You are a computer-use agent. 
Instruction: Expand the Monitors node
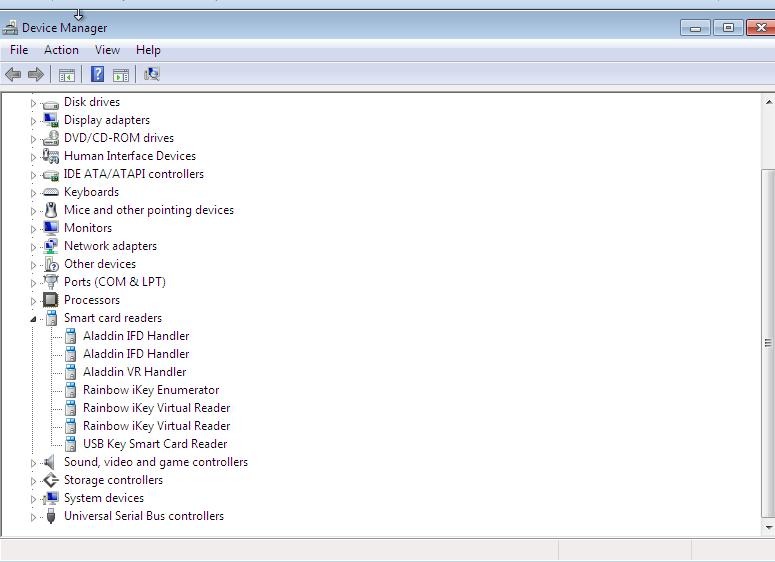33,229
